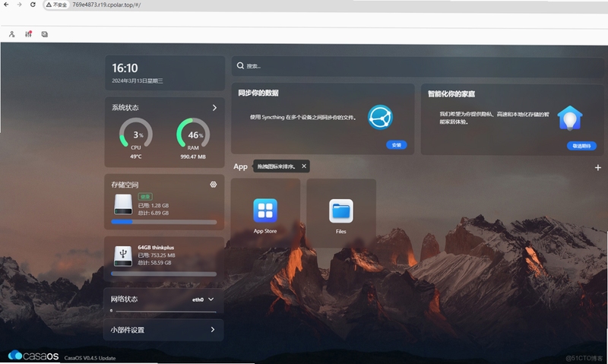Click the 990.47 MB RAM value

193,157
